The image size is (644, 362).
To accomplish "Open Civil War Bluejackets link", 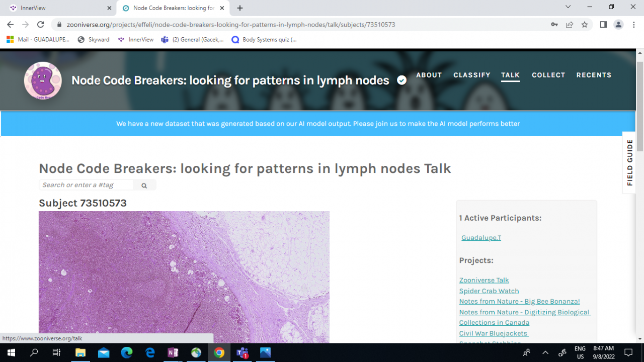I will pos(493,333).
